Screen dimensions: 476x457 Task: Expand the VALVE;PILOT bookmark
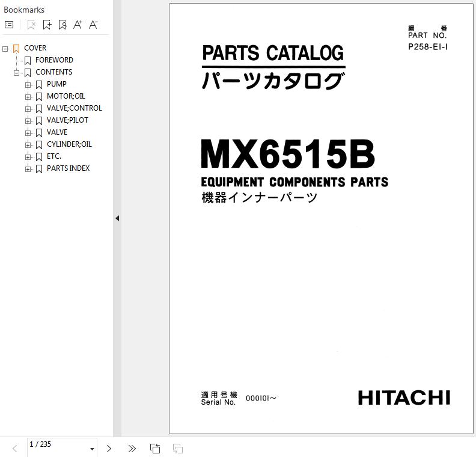(x=28, y=121)
